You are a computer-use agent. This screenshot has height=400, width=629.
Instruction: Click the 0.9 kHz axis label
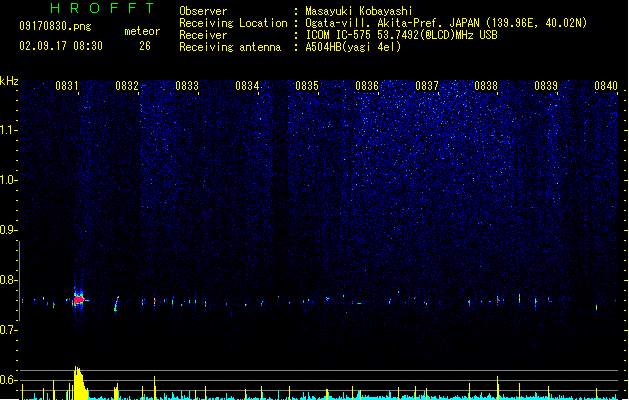click(9, 230)
